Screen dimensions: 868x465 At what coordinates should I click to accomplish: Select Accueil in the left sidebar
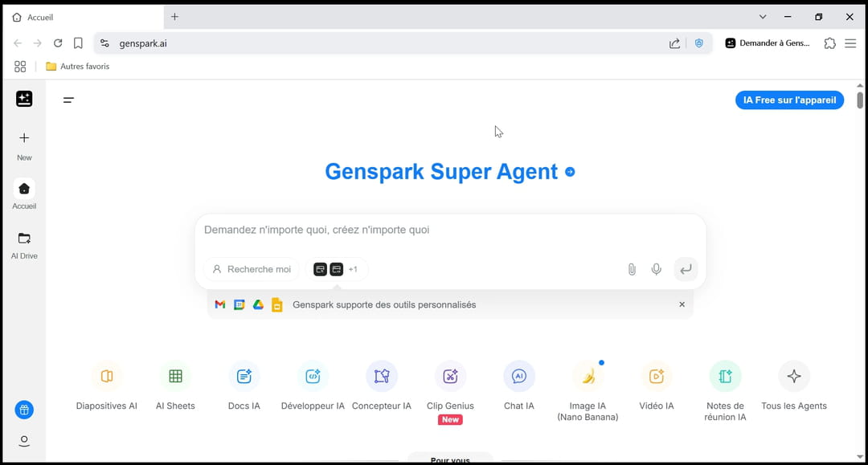tap(24, 194)
